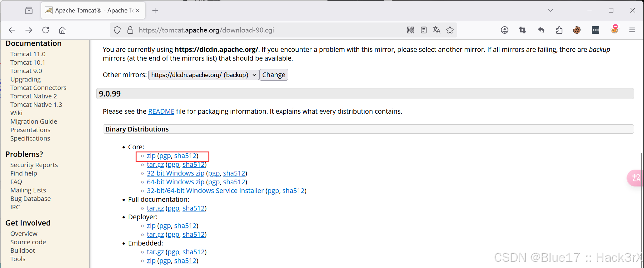The image size is (644, 268).
Task: Open the tab overview icon
Action: [29, 11]
